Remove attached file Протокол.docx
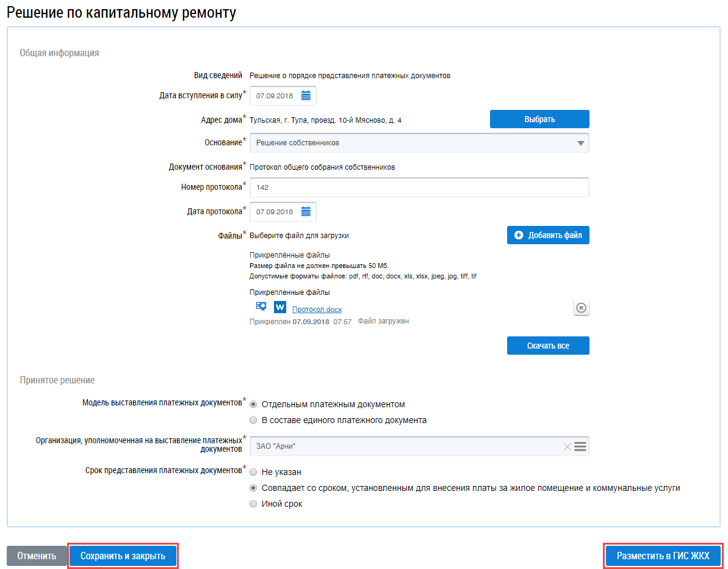 coord(581,308)
